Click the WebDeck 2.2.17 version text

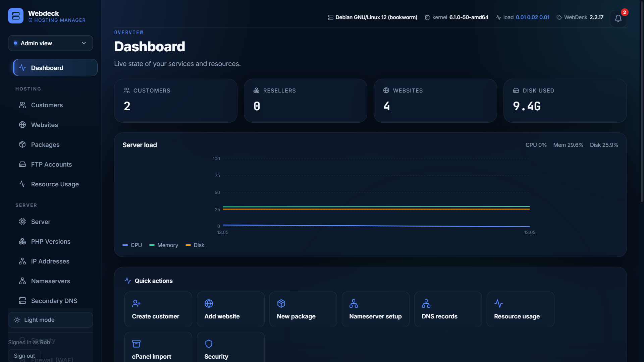click(x=583, y=17)
